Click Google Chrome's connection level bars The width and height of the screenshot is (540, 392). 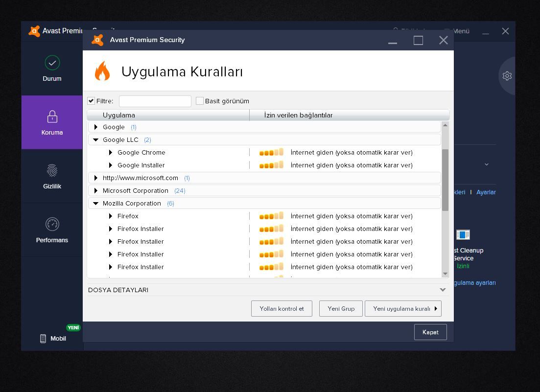click(271, 152)
